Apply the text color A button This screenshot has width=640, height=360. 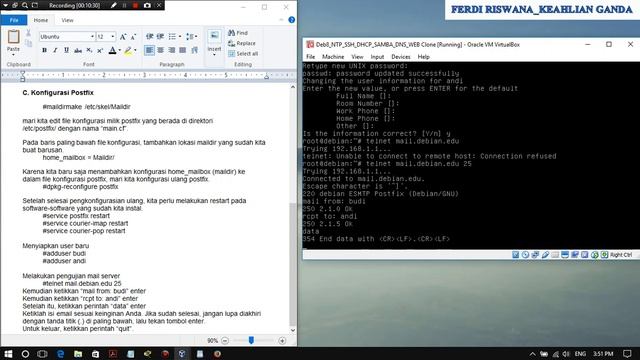coord(112,50)
